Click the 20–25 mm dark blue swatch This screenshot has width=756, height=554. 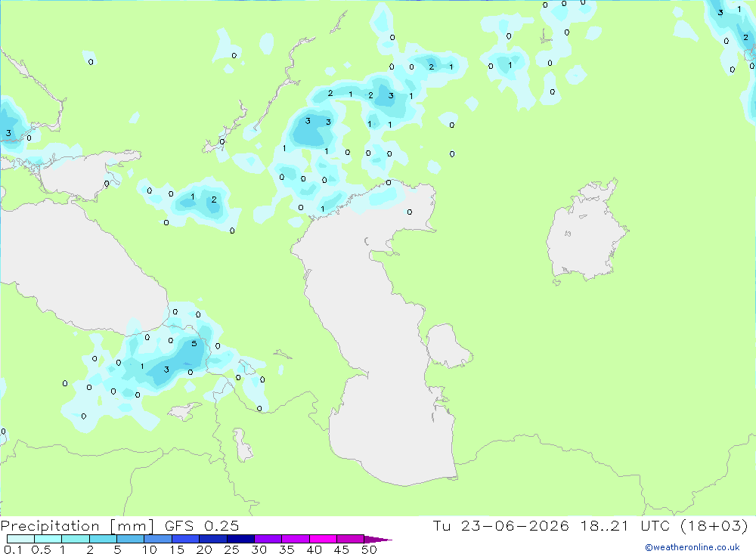(x=213, y=539)
